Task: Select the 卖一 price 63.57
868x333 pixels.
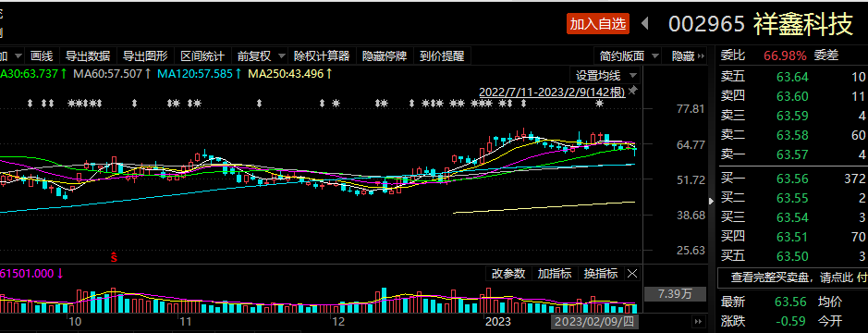Action: click(792, 154)
